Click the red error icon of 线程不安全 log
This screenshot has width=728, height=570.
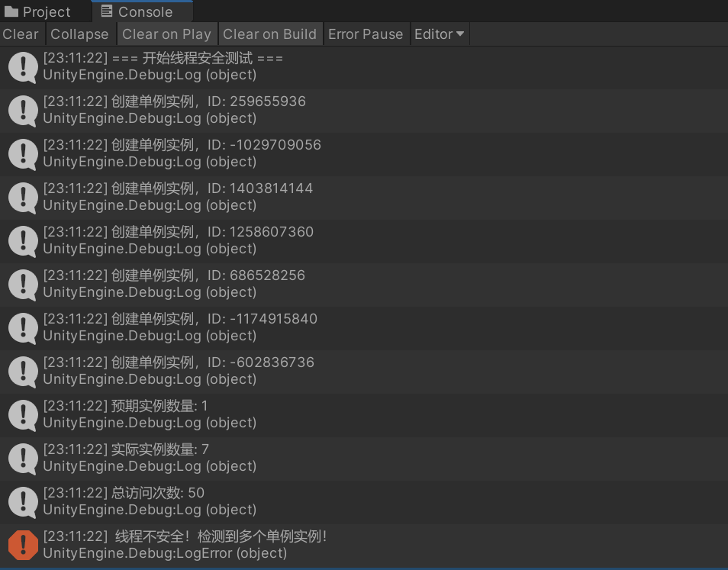coord(23,546)
